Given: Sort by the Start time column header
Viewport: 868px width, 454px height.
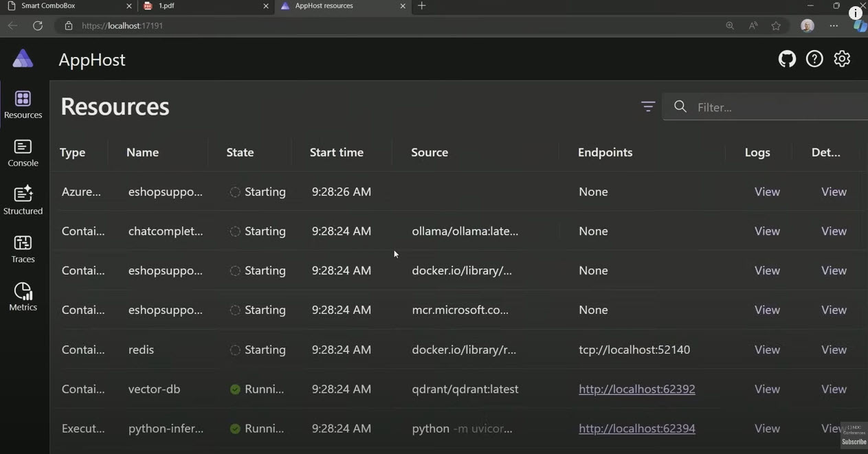Looking at the screenshot, I should click(x=337, y=152).
